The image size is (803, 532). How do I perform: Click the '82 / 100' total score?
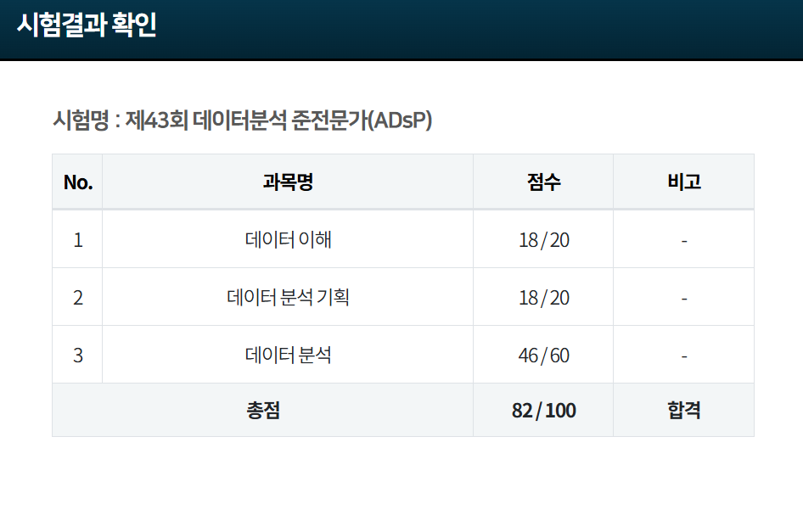pyautogui.click(x=544, y=411)
